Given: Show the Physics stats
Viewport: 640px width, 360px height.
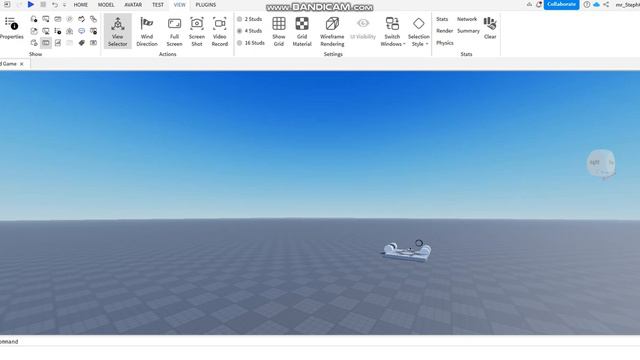Looking at the screenshot, I should (445, 43).
